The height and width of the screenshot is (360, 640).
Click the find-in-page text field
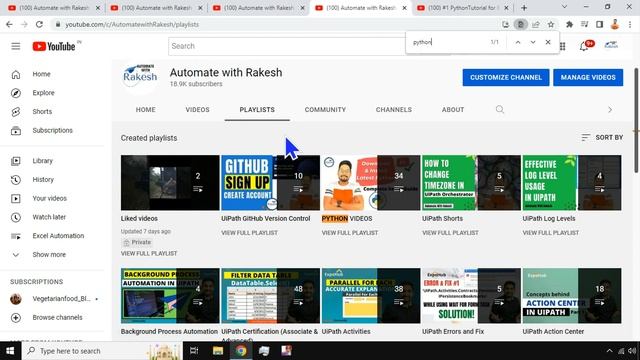pyautogui.click(x=449, y=42)
